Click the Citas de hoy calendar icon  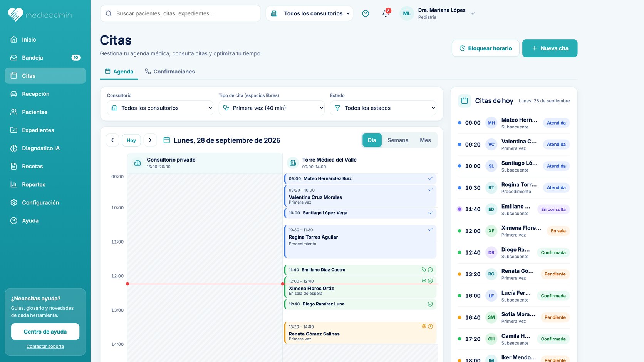465,101
